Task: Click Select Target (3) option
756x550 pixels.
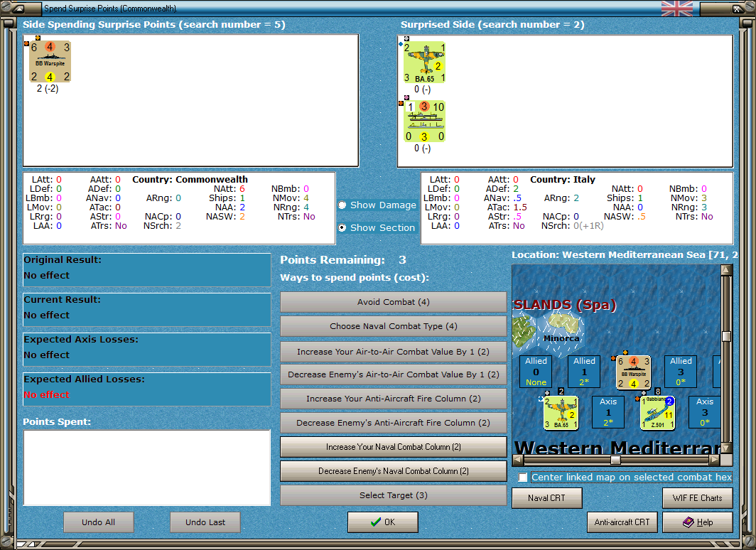Action: coord(394,495)
